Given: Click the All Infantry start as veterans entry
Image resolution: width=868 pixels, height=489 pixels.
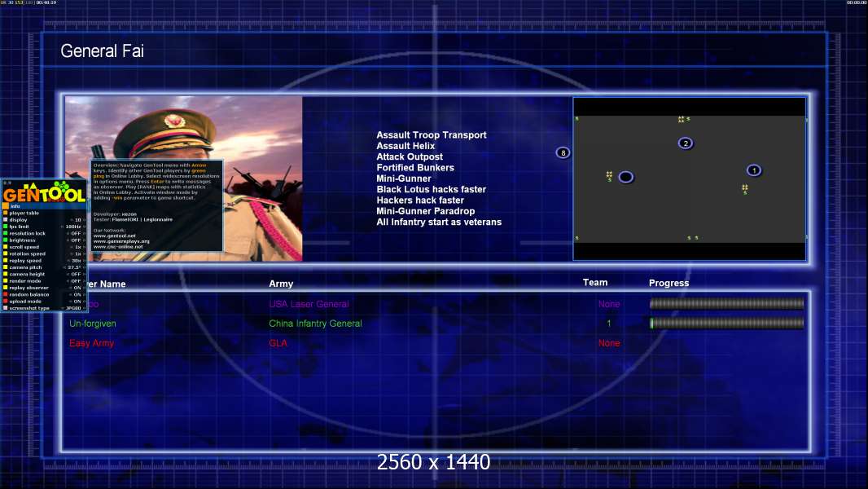Looking at the screenshot, I should point(439,222).
